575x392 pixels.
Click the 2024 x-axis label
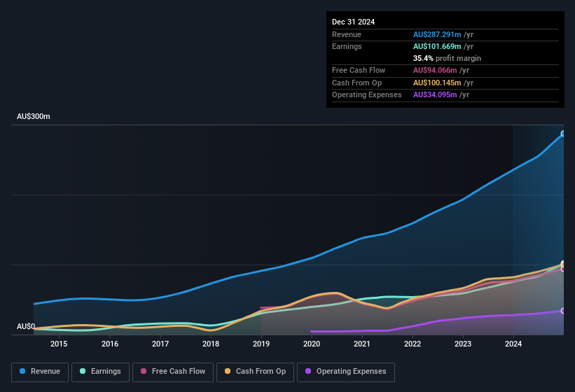pyautogui.click(x=513, y=344)
